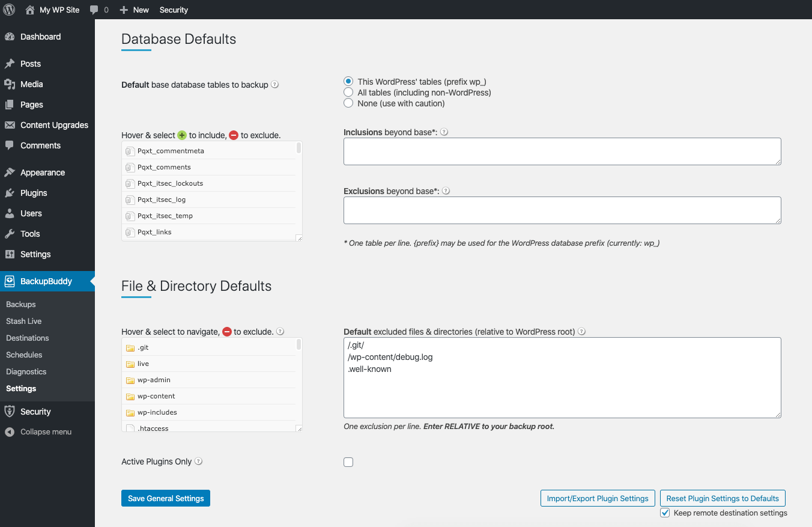Screen dimensions: 812x527
Task: Uncheck Keep remote destination settings
Action: point(665,513)
